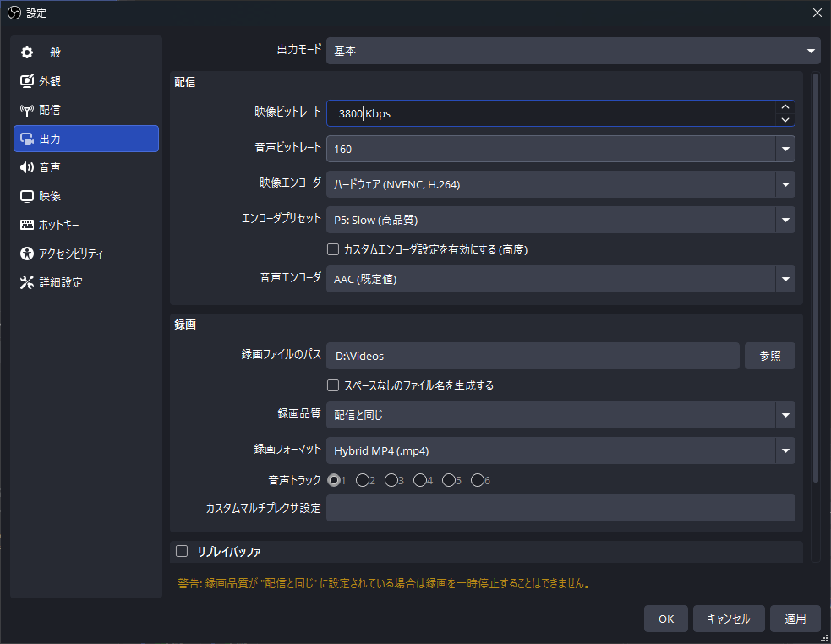Image resolution: width=831 pixels, height=644 pixels.
Task: Click the OBS logo in the title bar
Action: [x=14, y=13]
